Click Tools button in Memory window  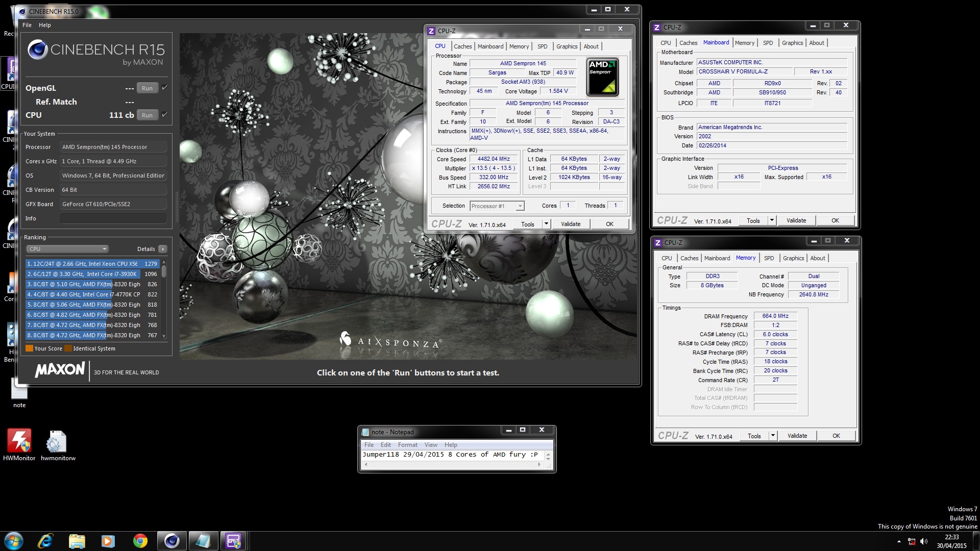pyautogui.click(x=754, y=436)
